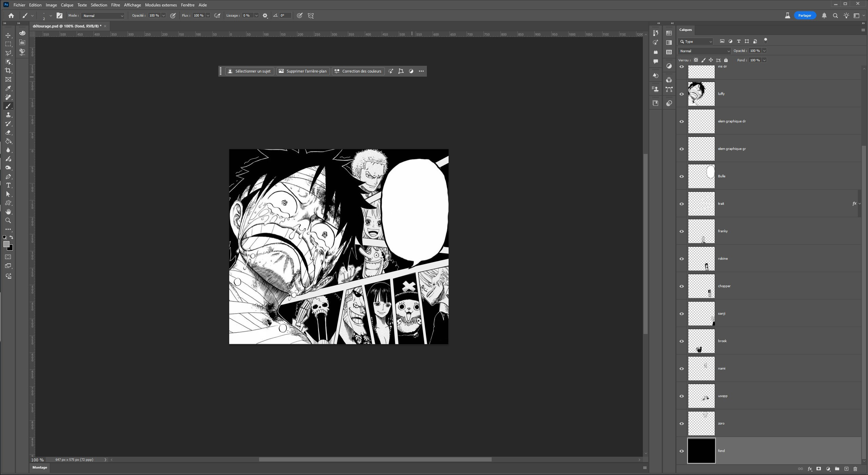The height and width of the screenshot is (475, 868).
Task: Open layer blend mode Normal dropdown
Action: click(704, 51)
